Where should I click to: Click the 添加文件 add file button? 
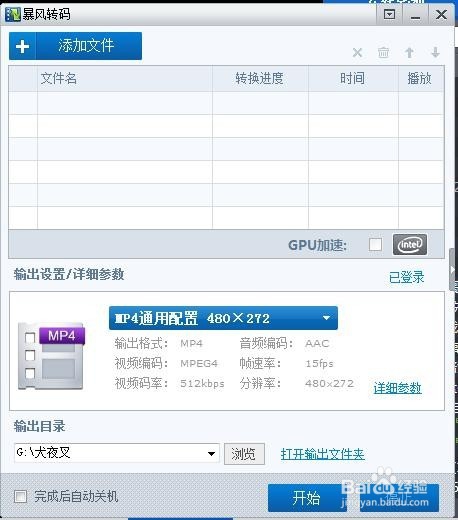[x=75, y=46]
